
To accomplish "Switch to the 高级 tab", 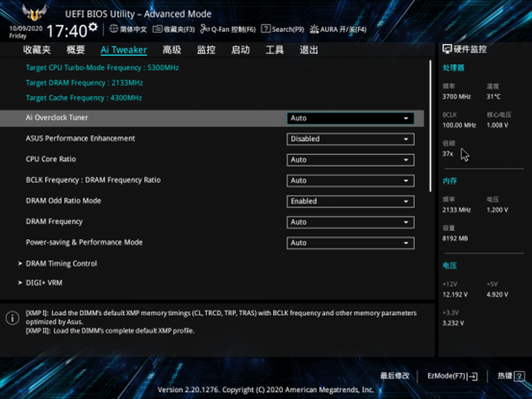I will pos(171,50).
